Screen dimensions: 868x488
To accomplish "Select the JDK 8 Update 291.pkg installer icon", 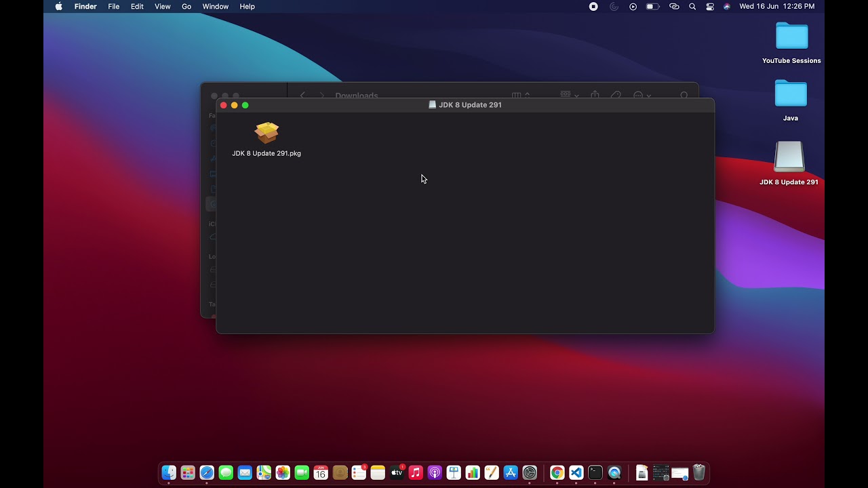I will 267,132.
